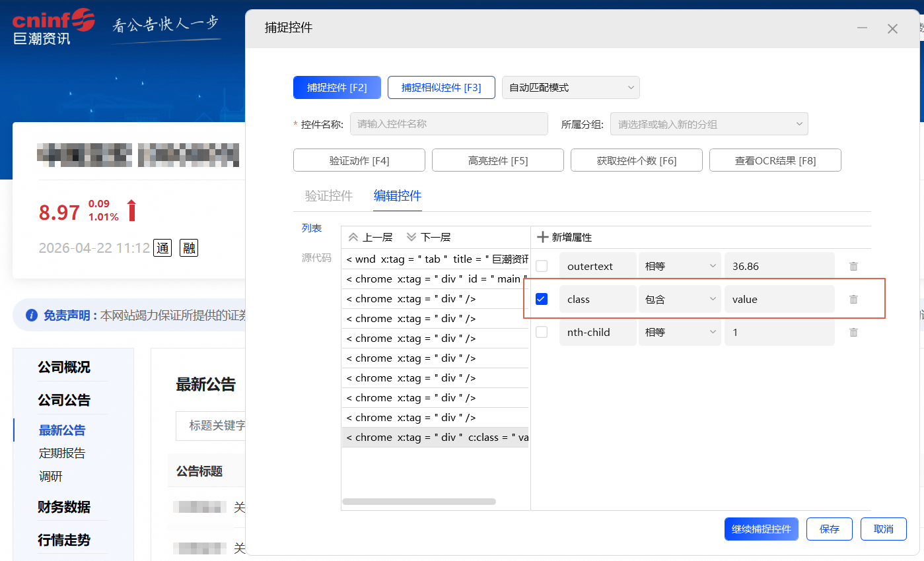Go down one level with 下一层
Image resolution: width=924 pixels, height=561 pixels.
pyautogui.click(x=428, y=237)
